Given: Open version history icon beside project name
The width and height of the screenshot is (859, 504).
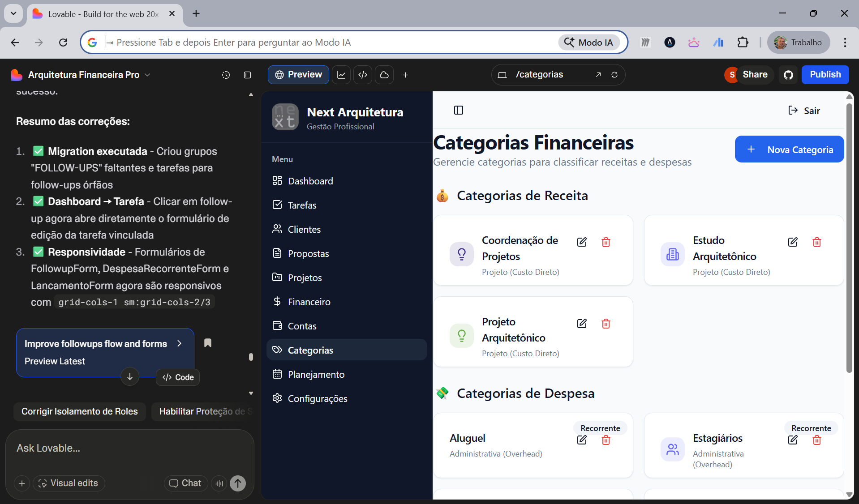Looking at the screenshot, I should [226, 75].
